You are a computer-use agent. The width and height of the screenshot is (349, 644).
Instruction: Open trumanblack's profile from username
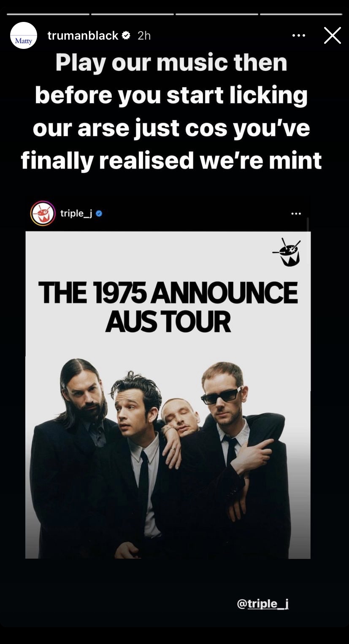83,35
